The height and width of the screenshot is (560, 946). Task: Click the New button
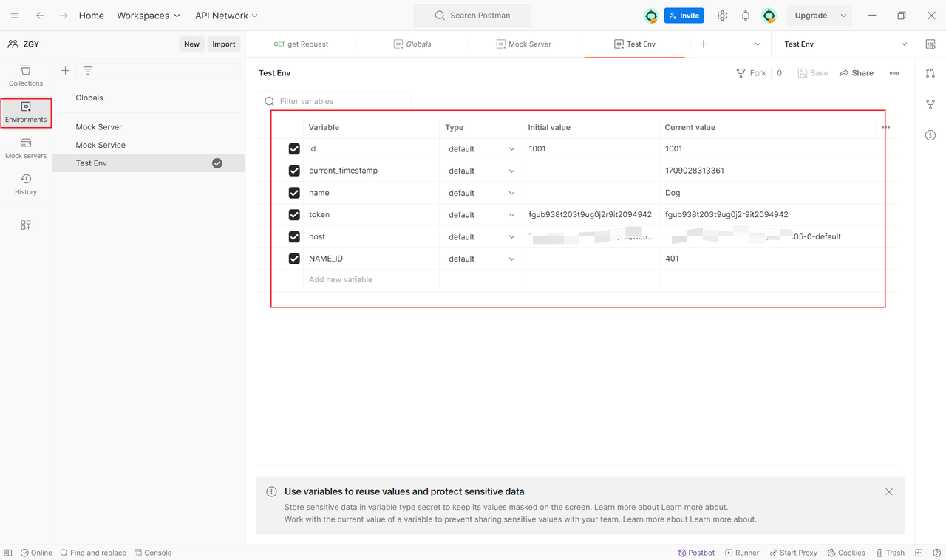point(191,44)
